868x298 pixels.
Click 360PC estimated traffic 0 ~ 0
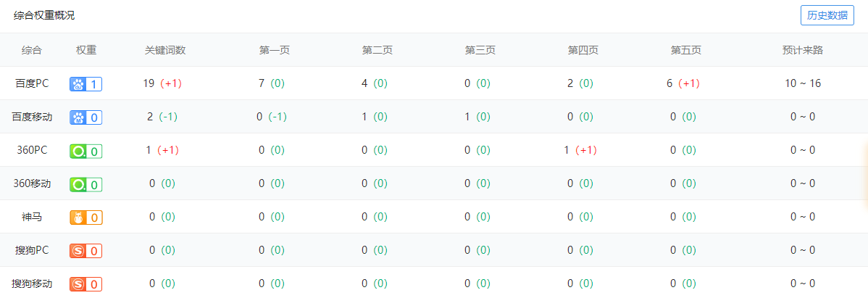coord(803,150)
